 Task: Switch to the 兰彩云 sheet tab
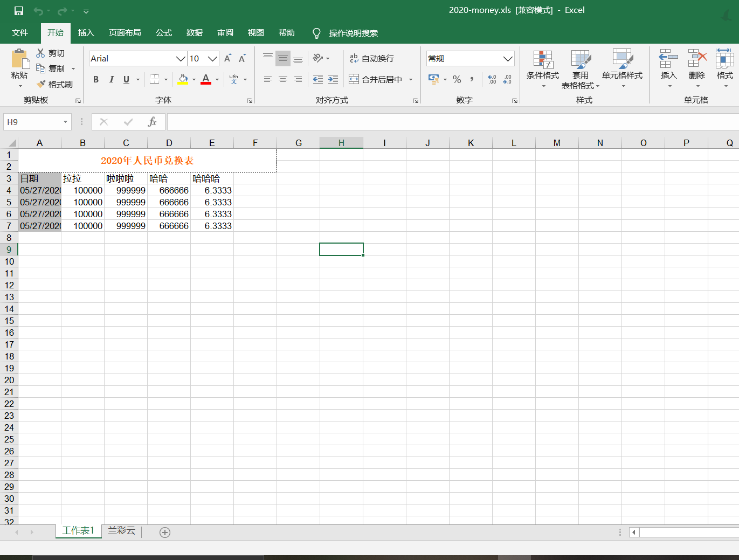click(x=122, y=531)
